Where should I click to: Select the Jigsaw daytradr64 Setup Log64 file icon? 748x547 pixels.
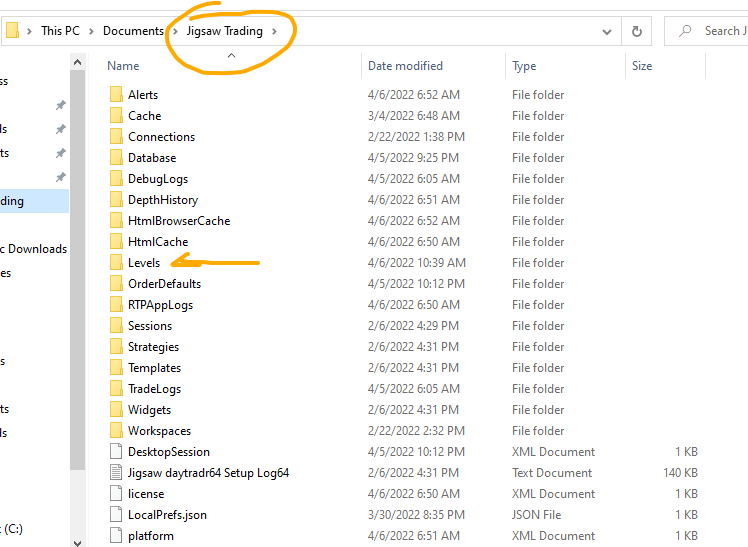pyautogui.click(x=116, y=472)
